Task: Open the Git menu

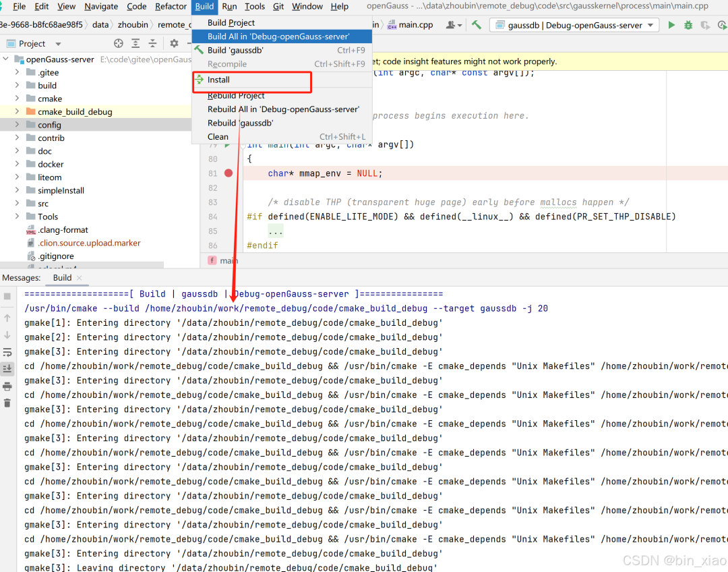Action: (x=278, y=7)
